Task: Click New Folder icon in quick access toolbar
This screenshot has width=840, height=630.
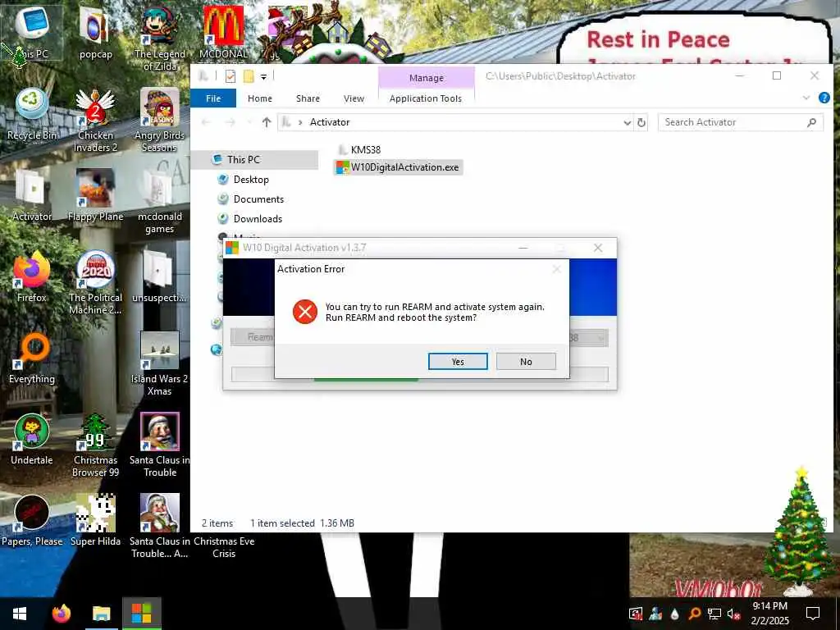Action: click(x=249, y=76)
